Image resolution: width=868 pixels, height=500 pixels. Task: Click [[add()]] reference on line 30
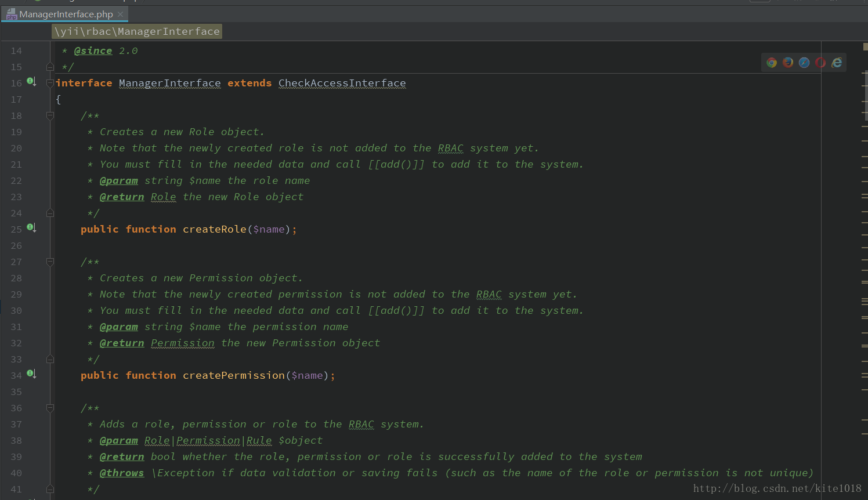(397, 311)
